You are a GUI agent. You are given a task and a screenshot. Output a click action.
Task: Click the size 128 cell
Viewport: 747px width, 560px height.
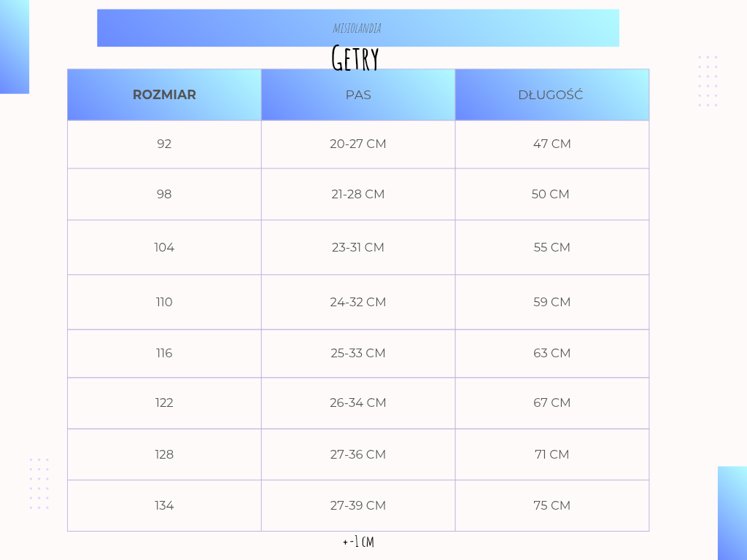[x=164, y=454]
